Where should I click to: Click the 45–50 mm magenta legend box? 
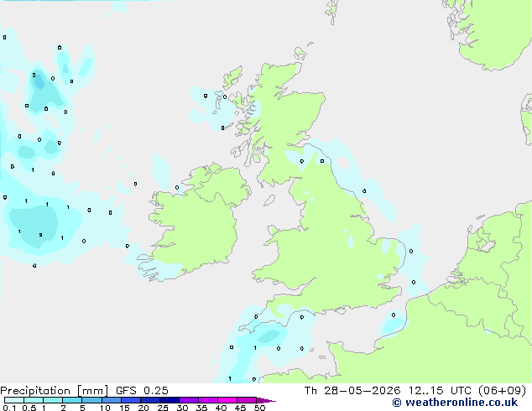click(247, 400)
